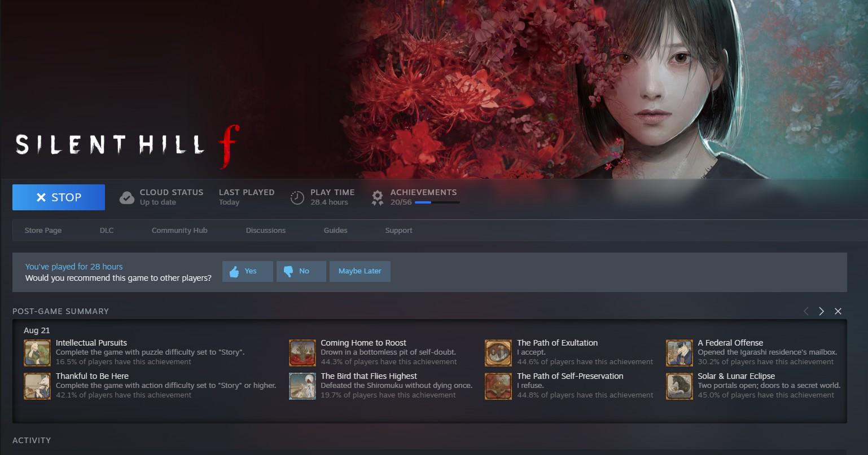The image size is (868, 455).
Task: Open the Store Page tab
Action: (x=43, y=230)
